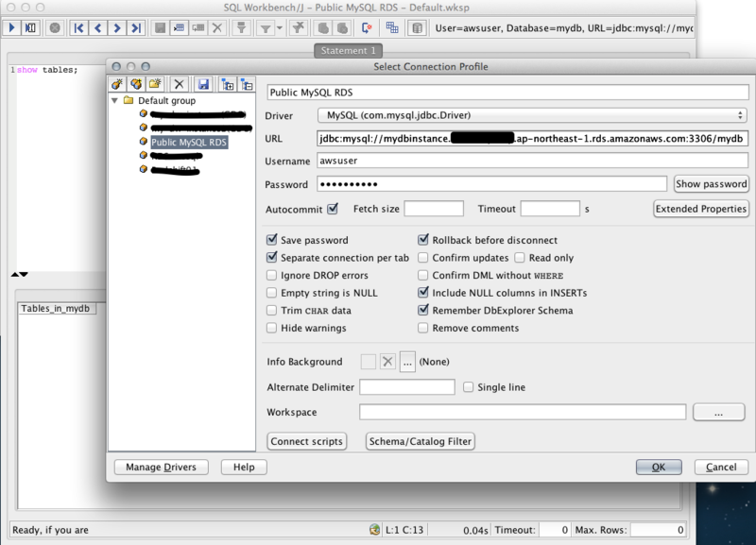This screenshot has width=756, height=545.
Task: Go to next statement arrow
Action: click(116, 28)
